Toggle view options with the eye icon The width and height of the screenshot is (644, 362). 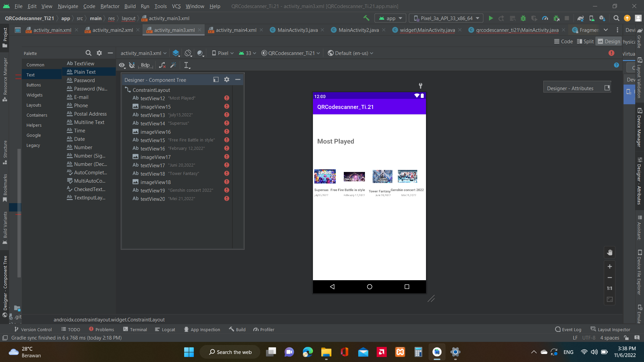click(122, 65)
